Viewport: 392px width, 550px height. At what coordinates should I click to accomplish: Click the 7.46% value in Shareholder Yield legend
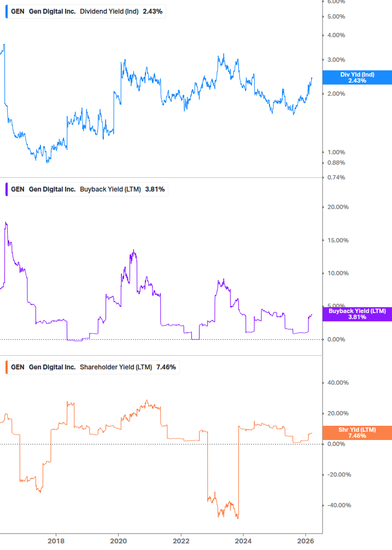click(x=166, y=367)
